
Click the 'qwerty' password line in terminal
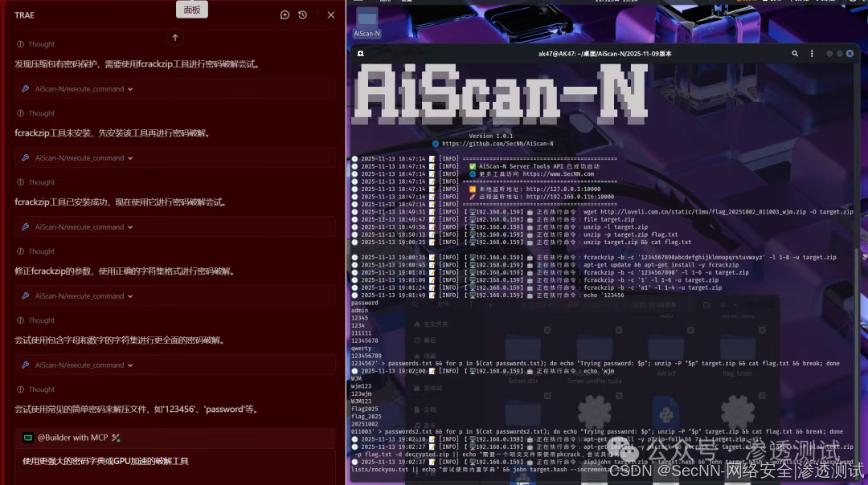pos(361,348)
